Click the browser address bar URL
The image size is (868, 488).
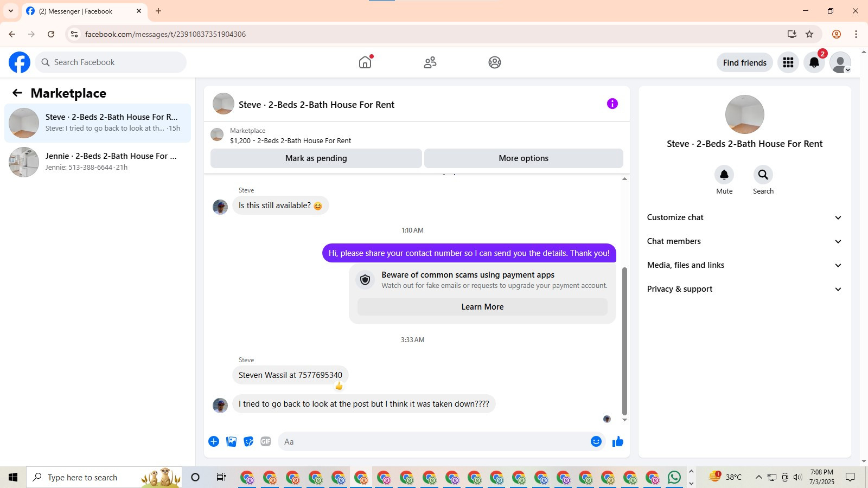pyautogui.click(x=165, y=34)
